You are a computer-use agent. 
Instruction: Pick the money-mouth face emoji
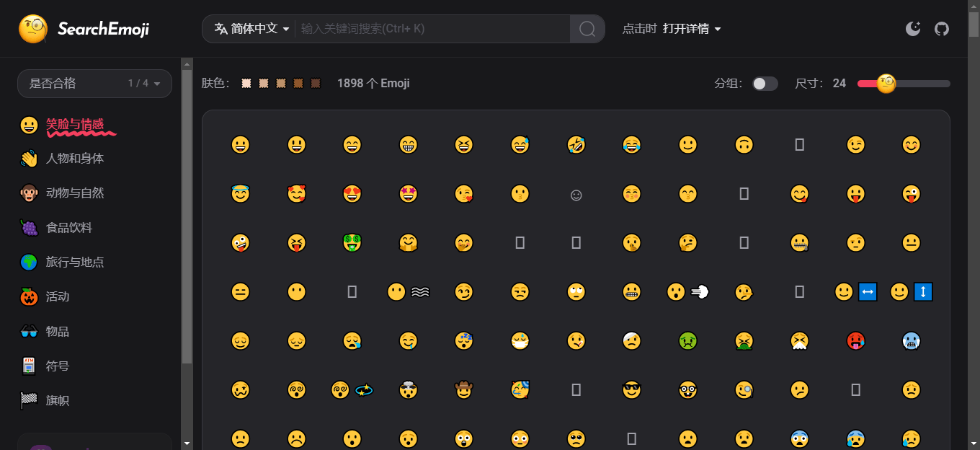click(x=352, y=243)
